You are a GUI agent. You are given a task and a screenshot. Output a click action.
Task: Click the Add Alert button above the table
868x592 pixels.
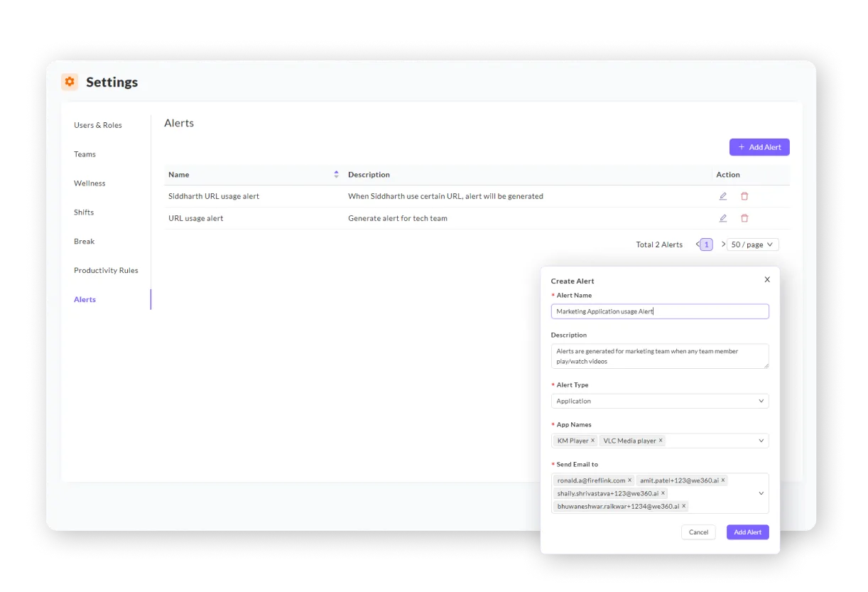[759, 147]
